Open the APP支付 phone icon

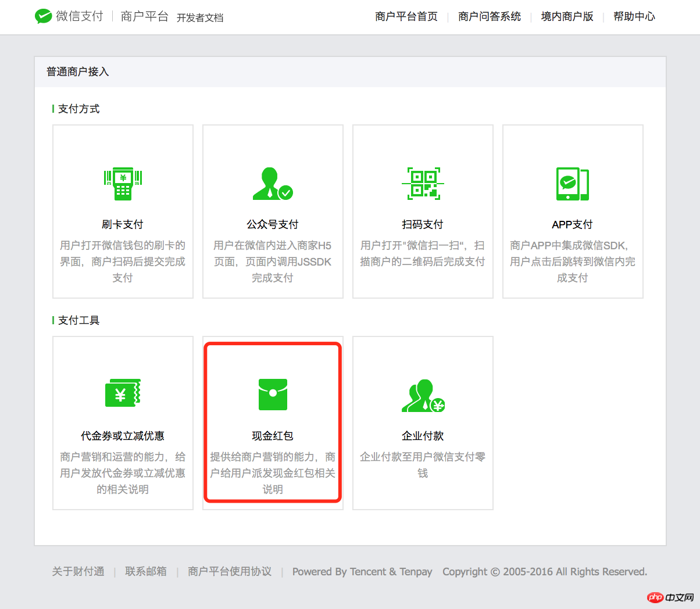coord(573,184)
